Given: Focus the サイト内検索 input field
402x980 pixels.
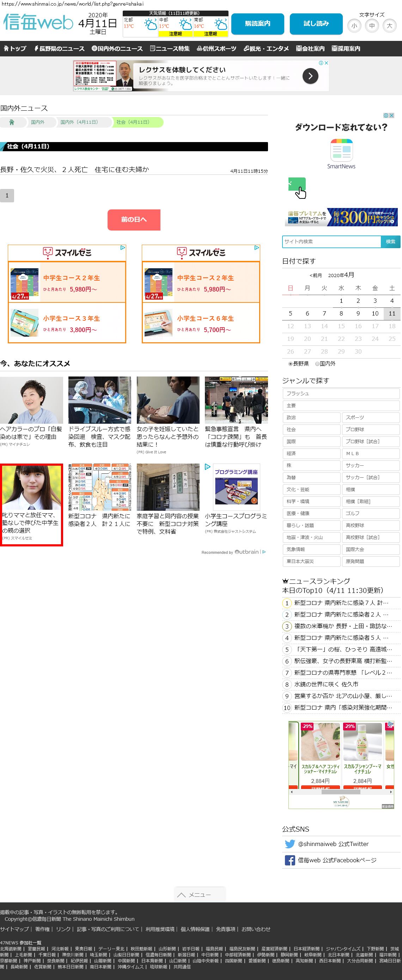Looking at the screenshot, I should 331,241.
